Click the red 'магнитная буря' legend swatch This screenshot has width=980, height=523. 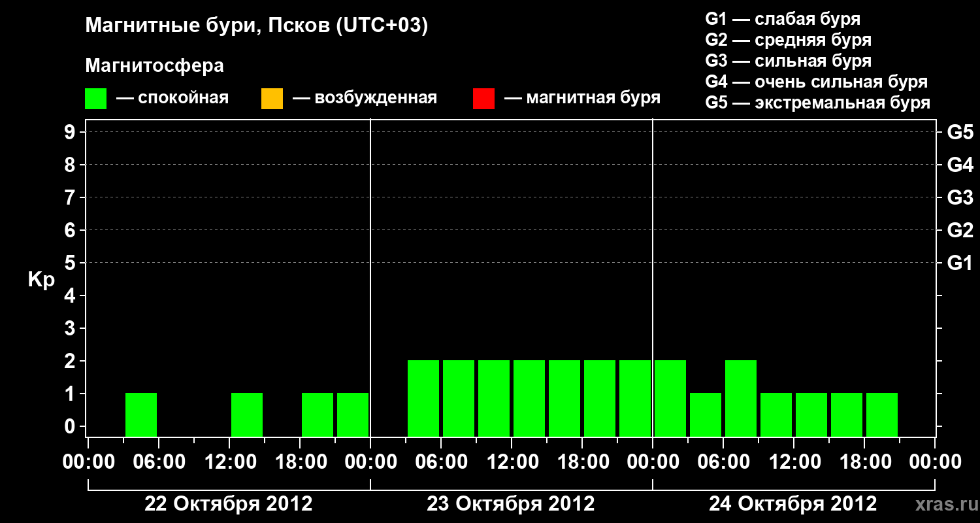click(483, 99)
